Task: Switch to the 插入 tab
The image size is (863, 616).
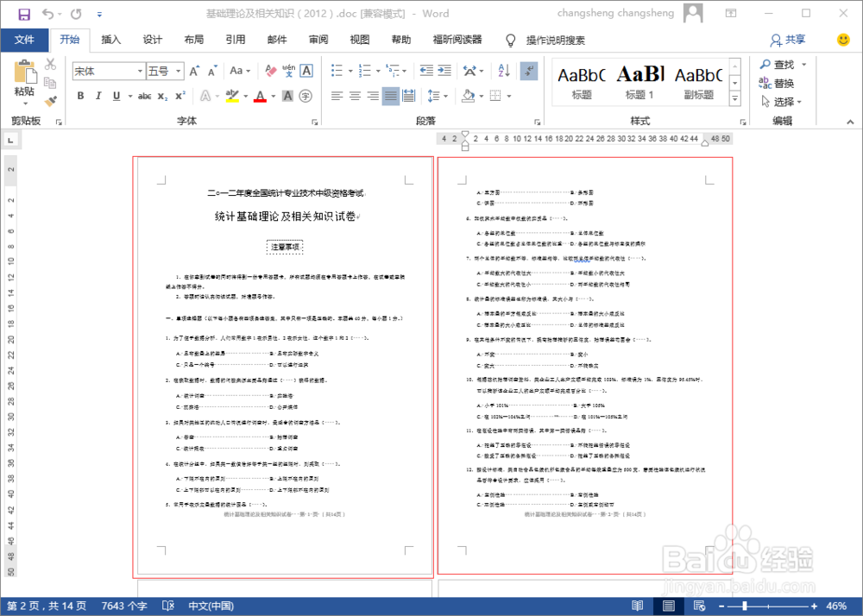Action: coord(110,40)
